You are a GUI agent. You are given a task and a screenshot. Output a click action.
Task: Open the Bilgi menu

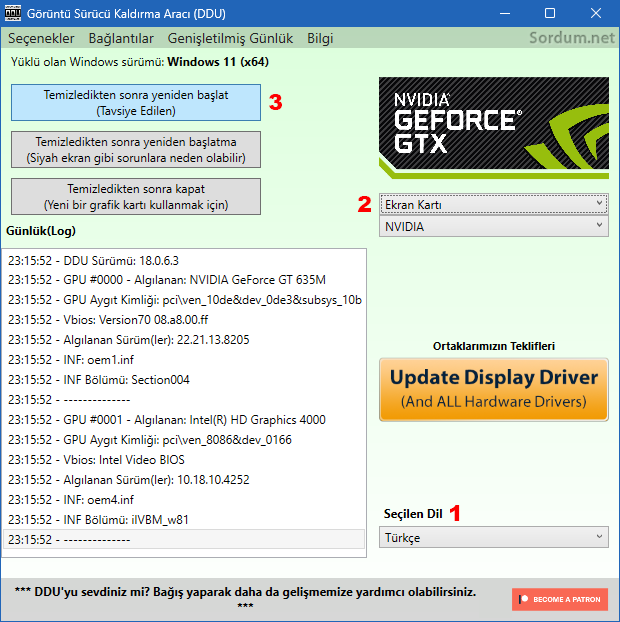320,38
